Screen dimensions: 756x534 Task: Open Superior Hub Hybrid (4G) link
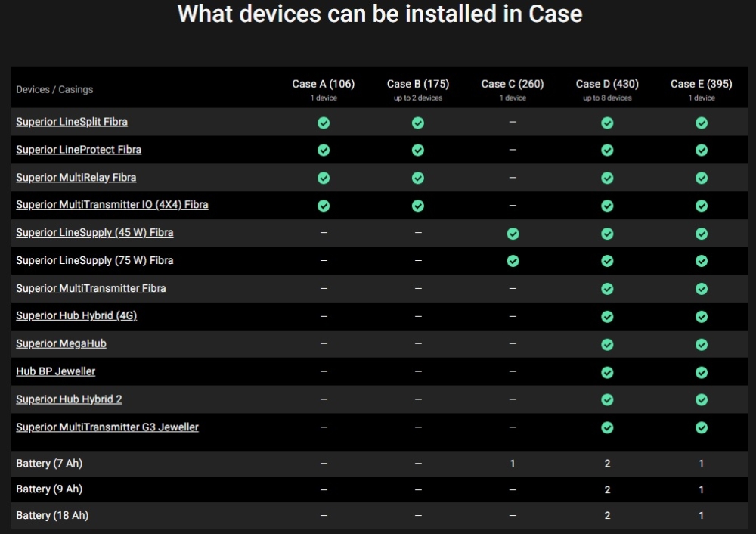coord(76,315)
